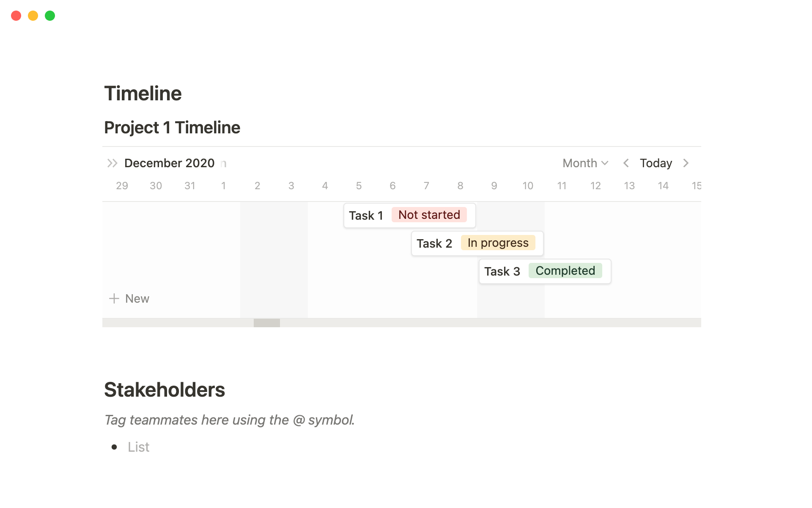Click the Completed status tag
Viewport: 812px width, 508px height.
[565, 271]
